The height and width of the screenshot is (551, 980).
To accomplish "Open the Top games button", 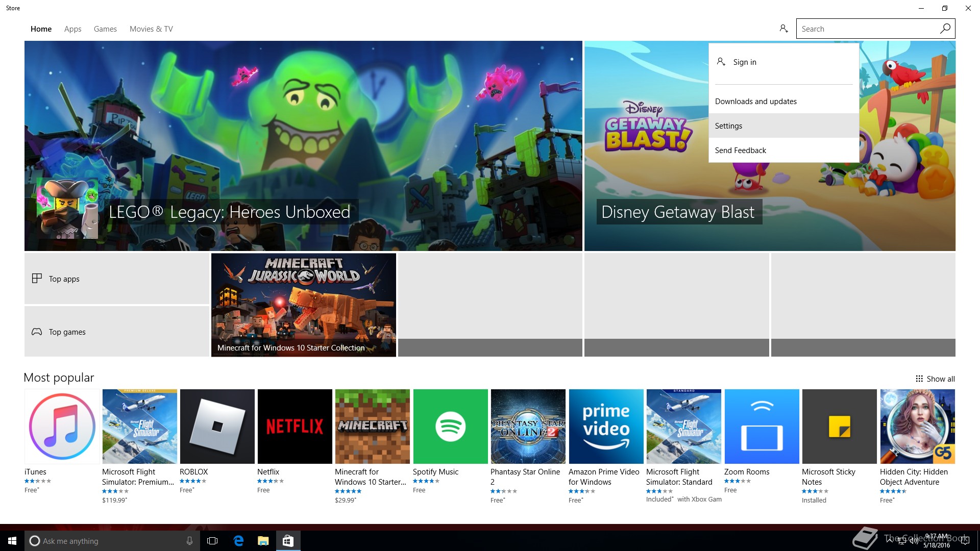I will tap(117, 332).
